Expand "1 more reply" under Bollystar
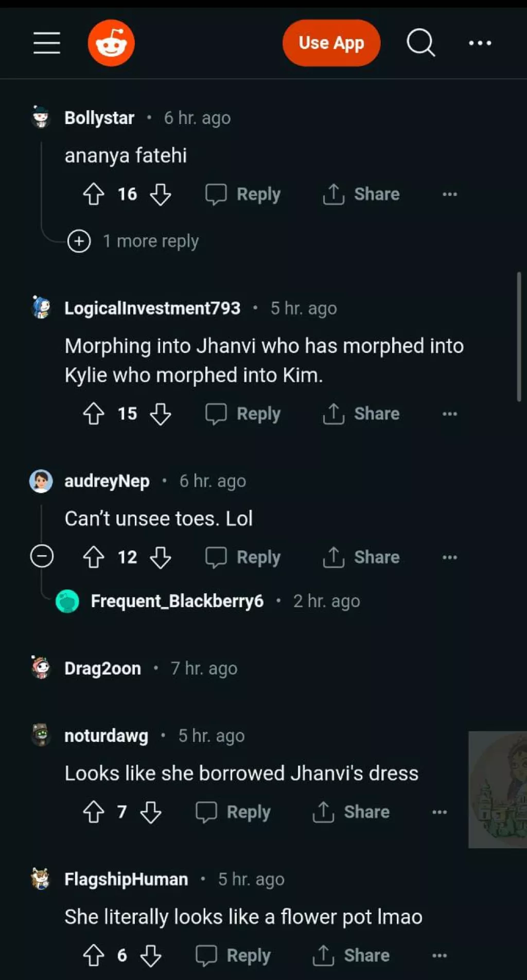 point(133,241)
